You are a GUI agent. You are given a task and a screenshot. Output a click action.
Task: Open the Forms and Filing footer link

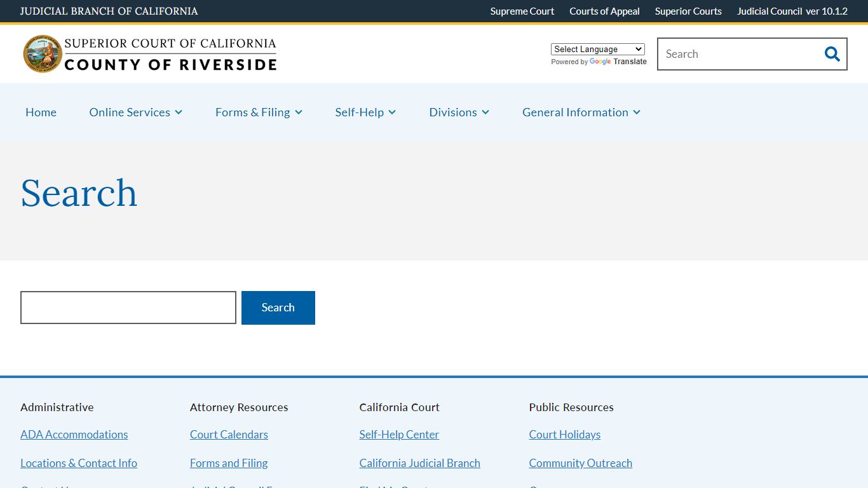229,463
